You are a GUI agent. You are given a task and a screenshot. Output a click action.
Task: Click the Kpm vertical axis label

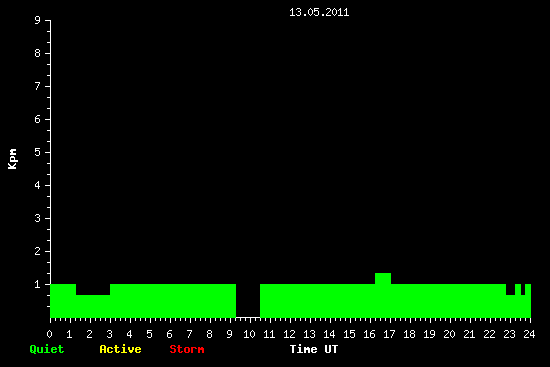13,159
